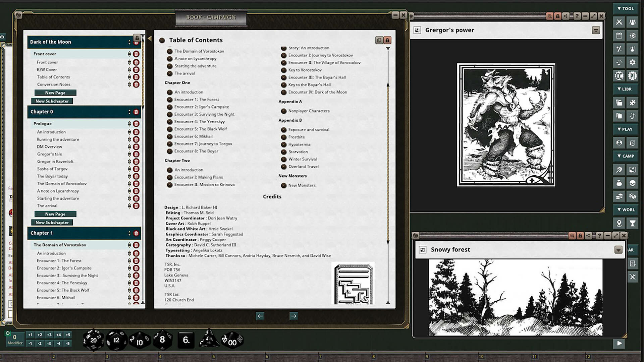
Task: Click New Subchapter below Chapter 0
Action: click(52, 222)
